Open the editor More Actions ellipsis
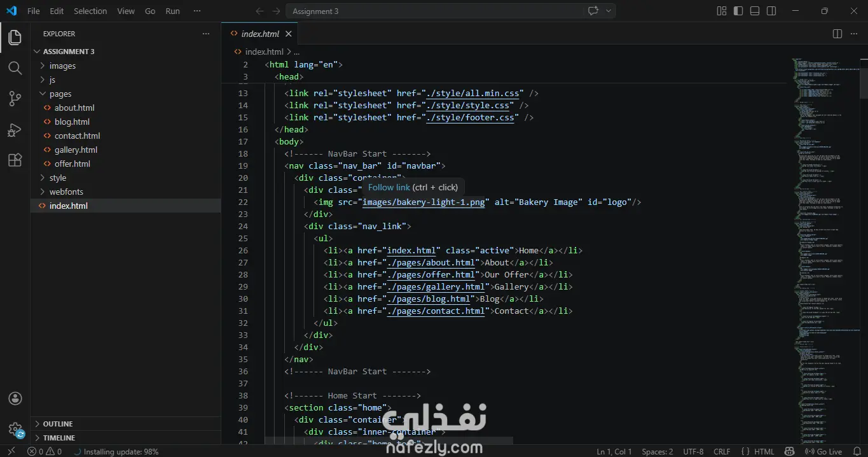 click(854, 34)
